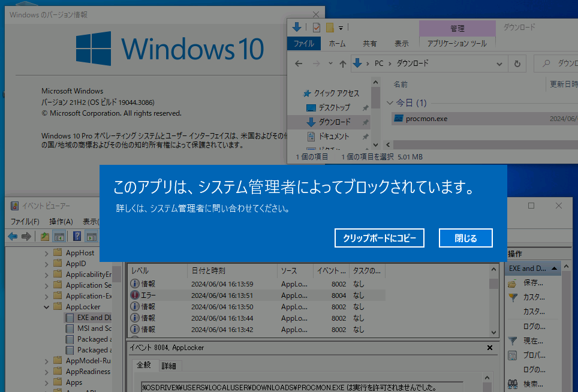Screen dimensions: 578x392
Task: Select the back navigation arrow in Event Viewer toolbar
Action: pos(12,236)
